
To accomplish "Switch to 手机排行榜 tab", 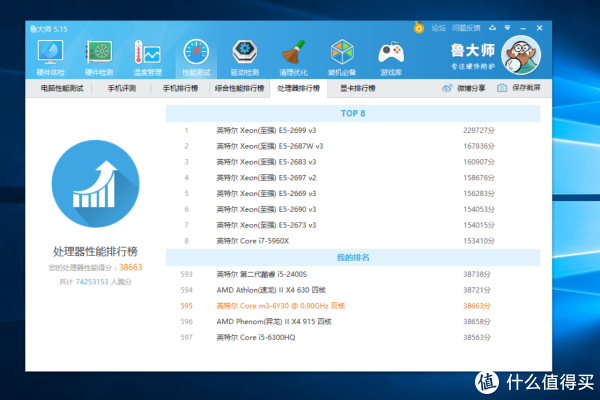I will [x=180, y=88].
